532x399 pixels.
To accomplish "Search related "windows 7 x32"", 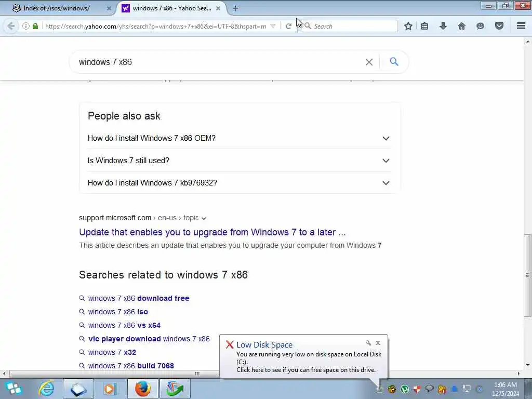I will point(112,353).
